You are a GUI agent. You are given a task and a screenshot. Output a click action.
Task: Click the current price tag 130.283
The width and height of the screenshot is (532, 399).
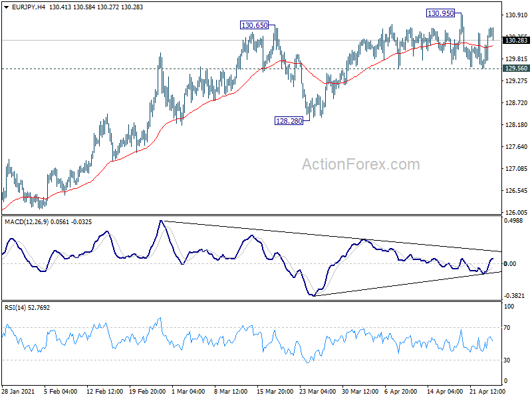(x=516, y=41)
